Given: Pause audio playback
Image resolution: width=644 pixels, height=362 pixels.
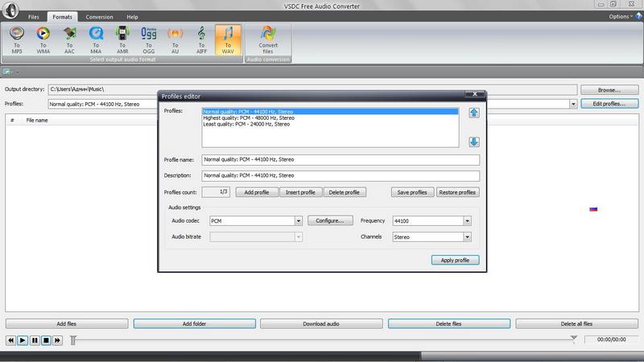Looking at the screenshot, I should coord(35,340).
